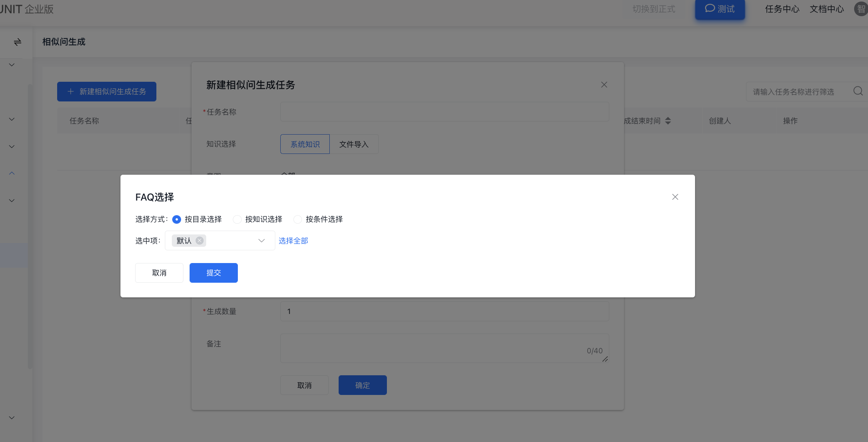Open the 选中项 dropdown list
This screenshot has height=442, width=868.
(x=220, y=241)
